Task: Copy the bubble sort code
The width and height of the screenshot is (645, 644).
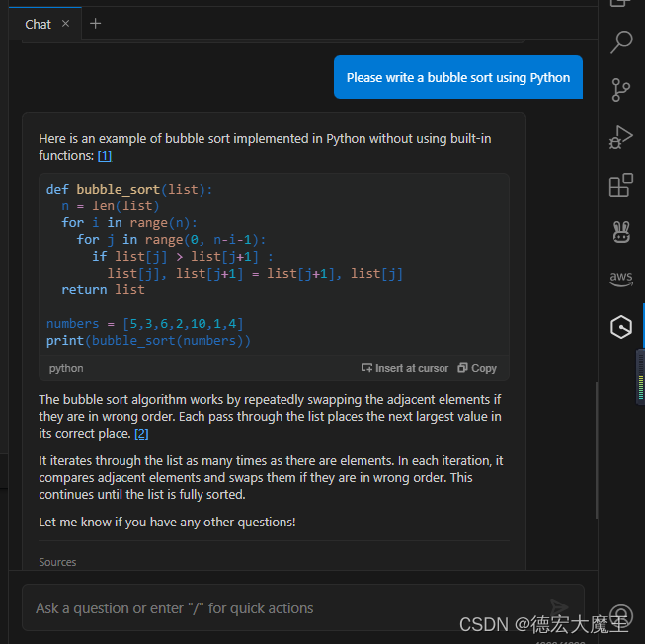Action: [x=477, y=368]
